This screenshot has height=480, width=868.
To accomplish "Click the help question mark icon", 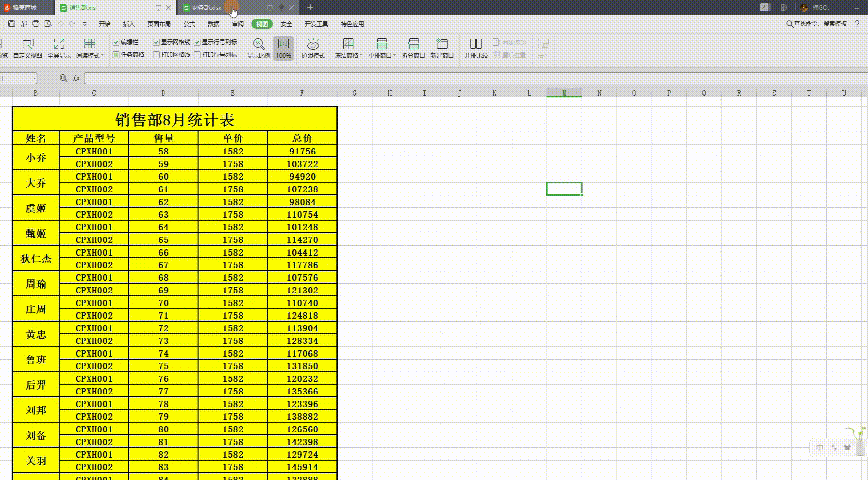I will pos(857,24).
